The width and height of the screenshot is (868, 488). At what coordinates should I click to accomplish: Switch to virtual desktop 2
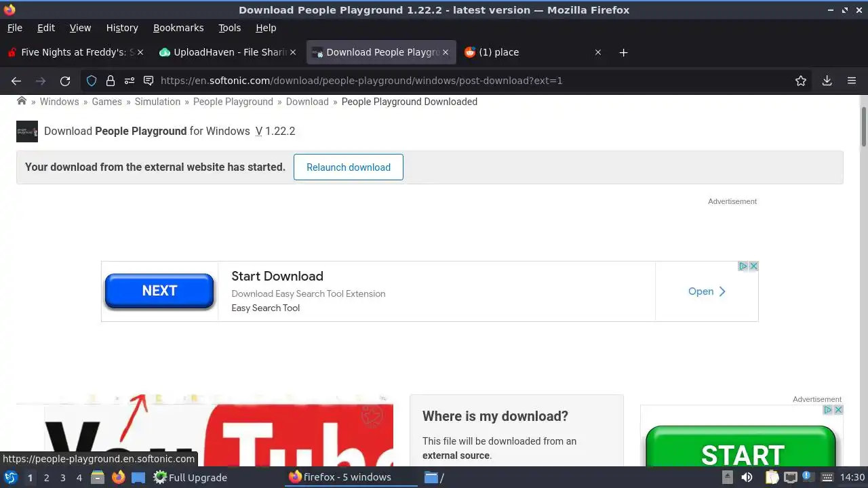click(x=46, y=478)
